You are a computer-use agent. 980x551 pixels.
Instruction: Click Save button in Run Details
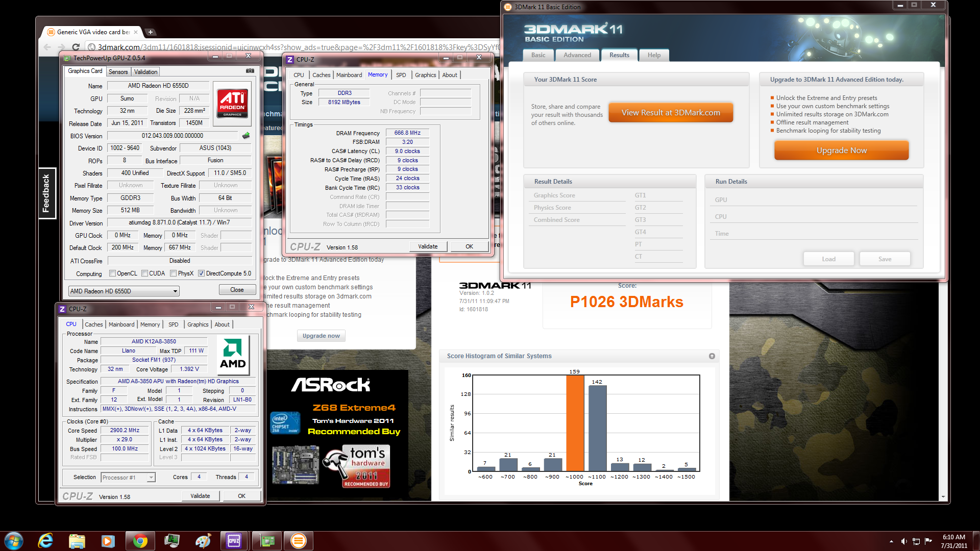coord(885,259)
